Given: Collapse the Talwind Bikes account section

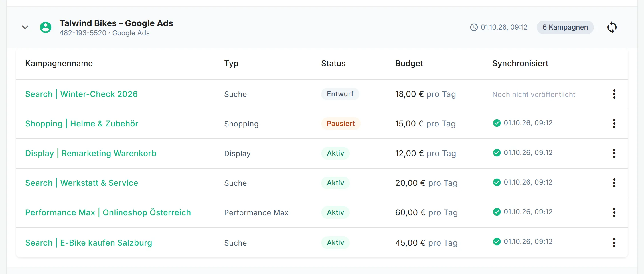Looking at the screenshot, I should pyautogui.click(x=25, y=27).
